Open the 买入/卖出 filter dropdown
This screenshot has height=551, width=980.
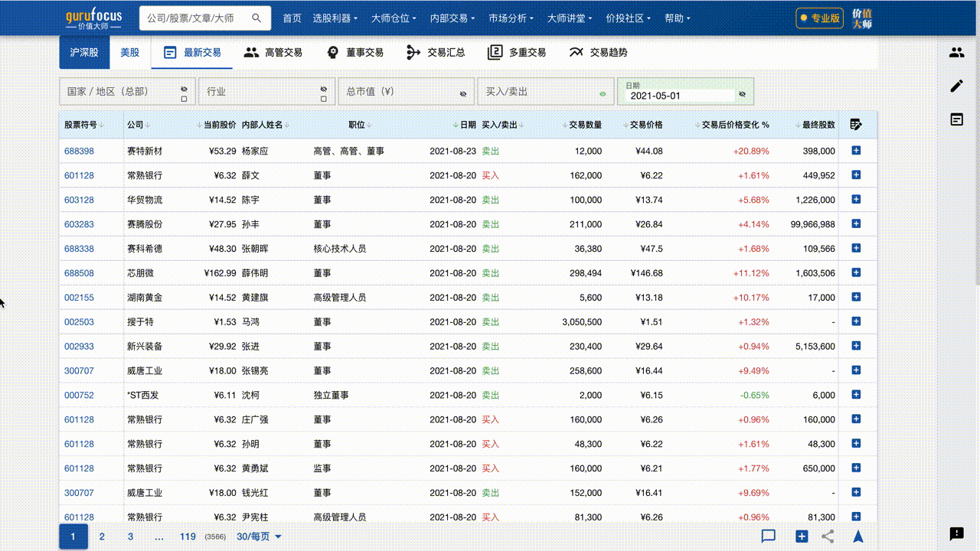click(x=544, y=92)
